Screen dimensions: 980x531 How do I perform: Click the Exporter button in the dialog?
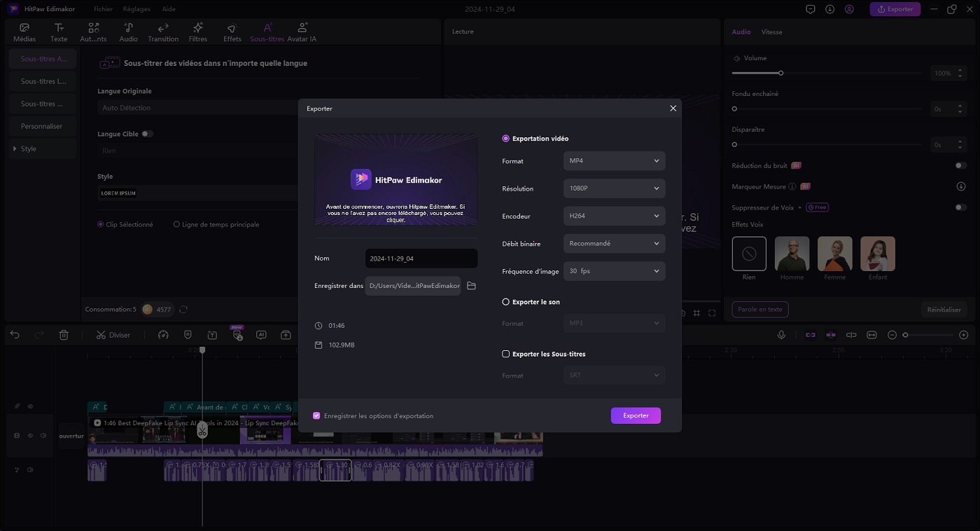point(636,415)
